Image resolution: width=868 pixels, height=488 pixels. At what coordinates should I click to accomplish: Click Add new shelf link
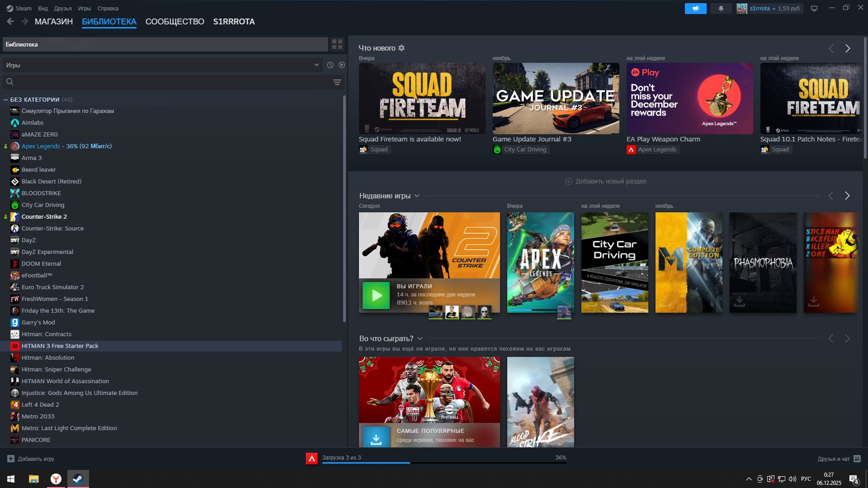[x=605, y=181]
